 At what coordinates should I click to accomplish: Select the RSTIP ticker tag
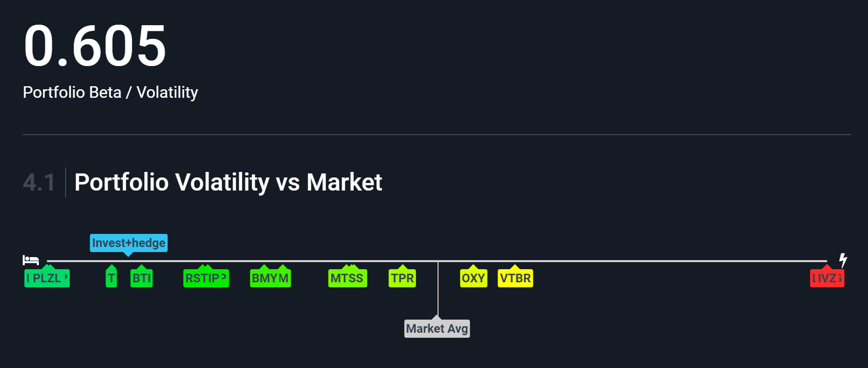point(206,278)
